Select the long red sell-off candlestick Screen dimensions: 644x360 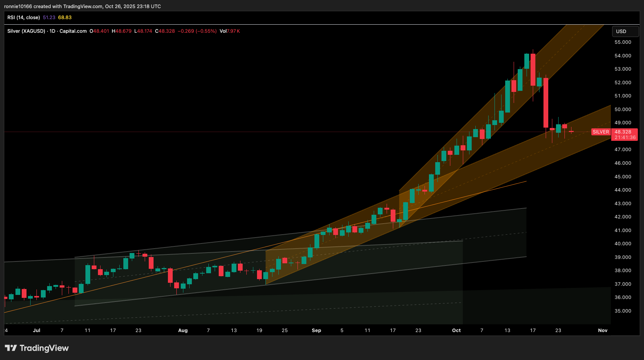(x=546, y=103)
